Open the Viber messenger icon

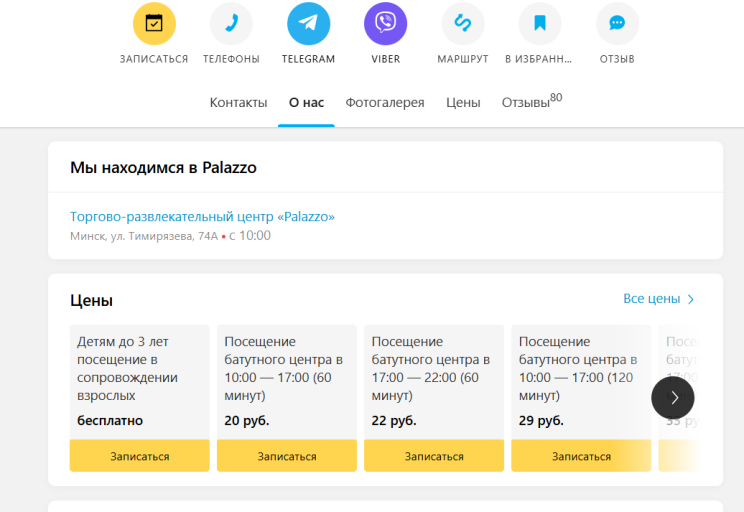[385, 24]
